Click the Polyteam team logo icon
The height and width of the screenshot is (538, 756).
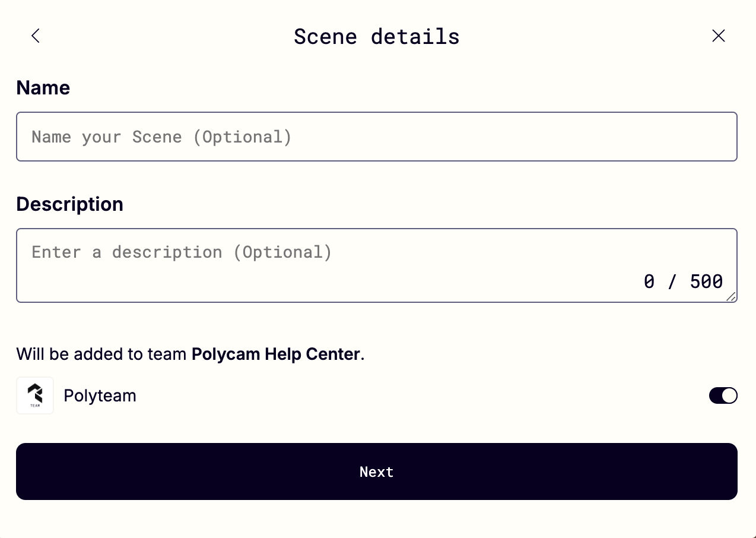click(35, 395)
